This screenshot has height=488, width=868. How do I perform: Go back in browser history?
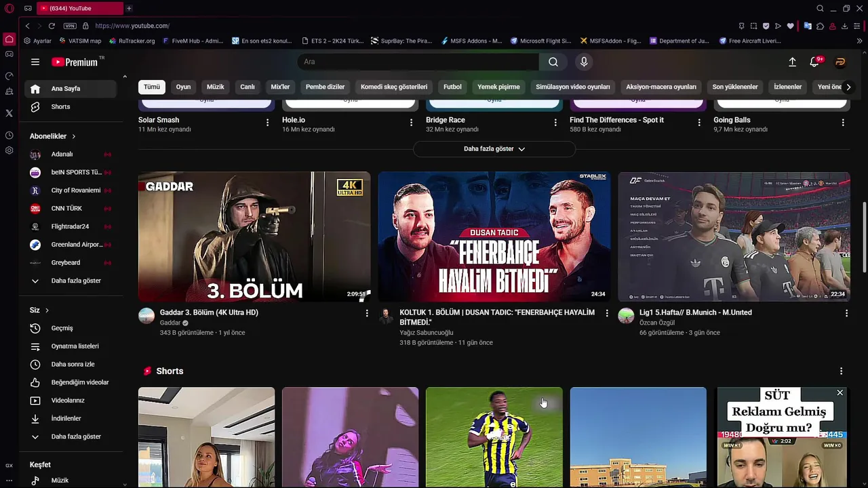click(x=28, y=26)
